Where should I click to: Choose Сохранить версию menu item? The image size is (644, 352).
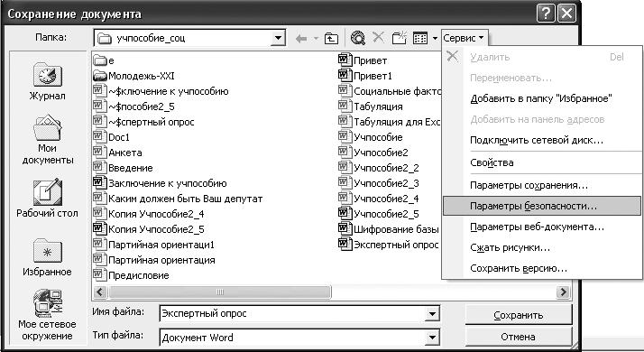pos(541,269)
